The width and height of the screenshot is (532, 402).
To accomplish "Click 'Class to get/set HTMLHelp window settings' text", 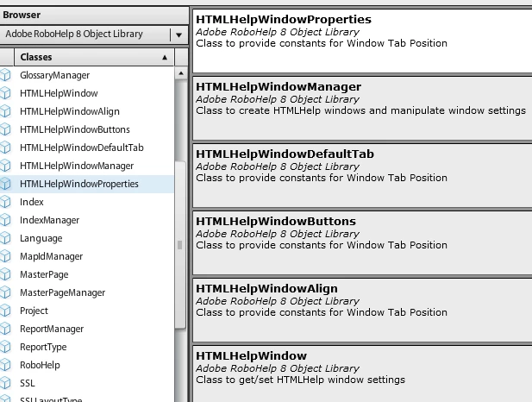I will [301, 380].
